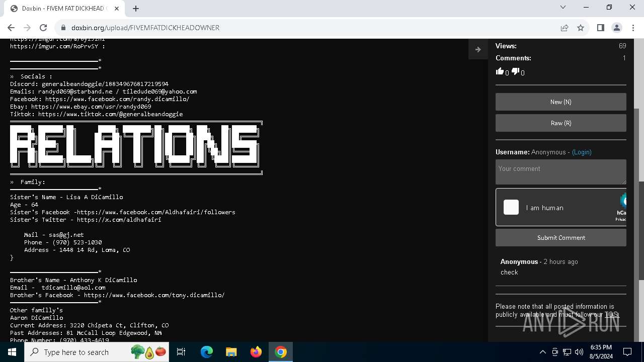The image size is (644, 362).
Task: Click the Comments: label
Action: (x=513, y=58)
